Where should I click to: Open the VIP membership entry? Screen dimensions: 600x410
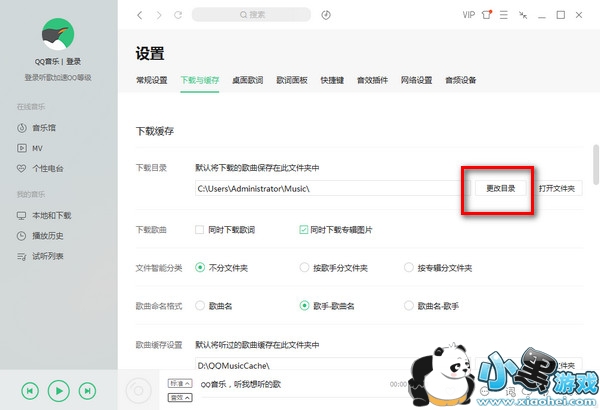[x=468, y=15]
